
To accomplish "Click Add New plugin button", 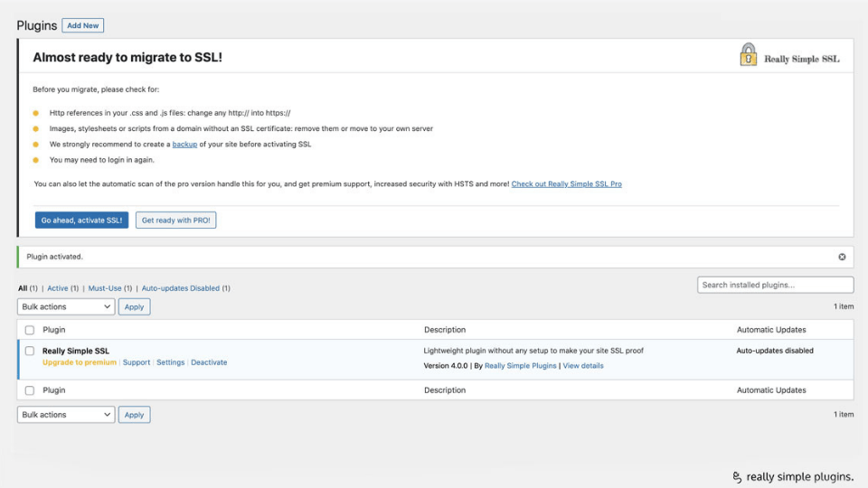I will click(x=82, y=25).
